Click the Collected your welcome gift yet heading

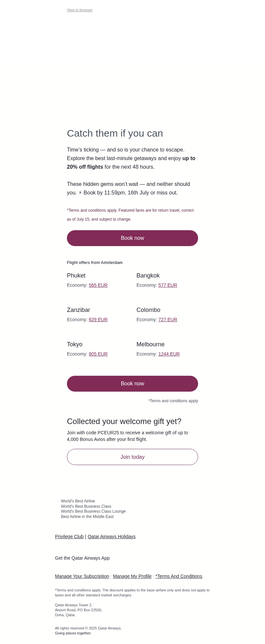point(124,421)
